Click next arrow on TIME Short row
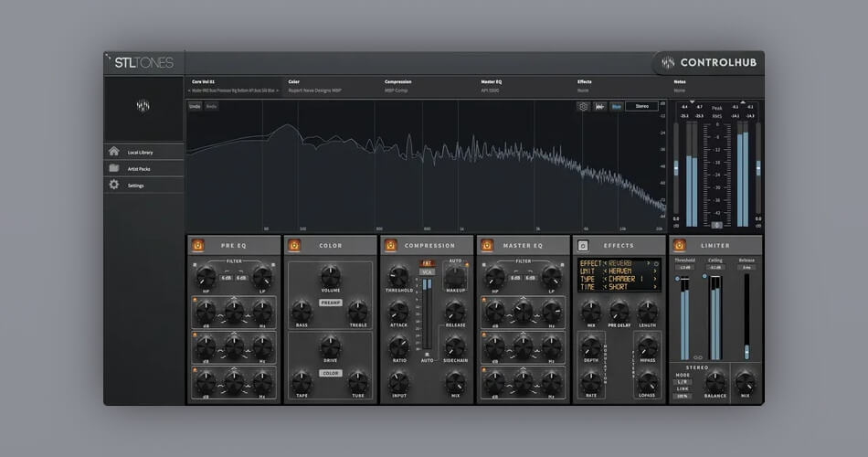Viewport: 868px width, 457px height. 654,287
